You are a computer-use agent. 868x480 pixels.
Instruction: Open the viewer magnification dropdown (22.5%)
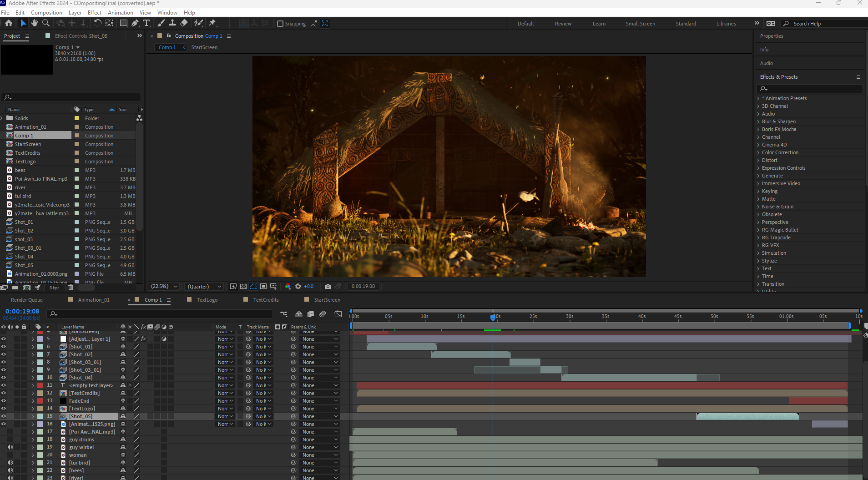pos(164,286)
